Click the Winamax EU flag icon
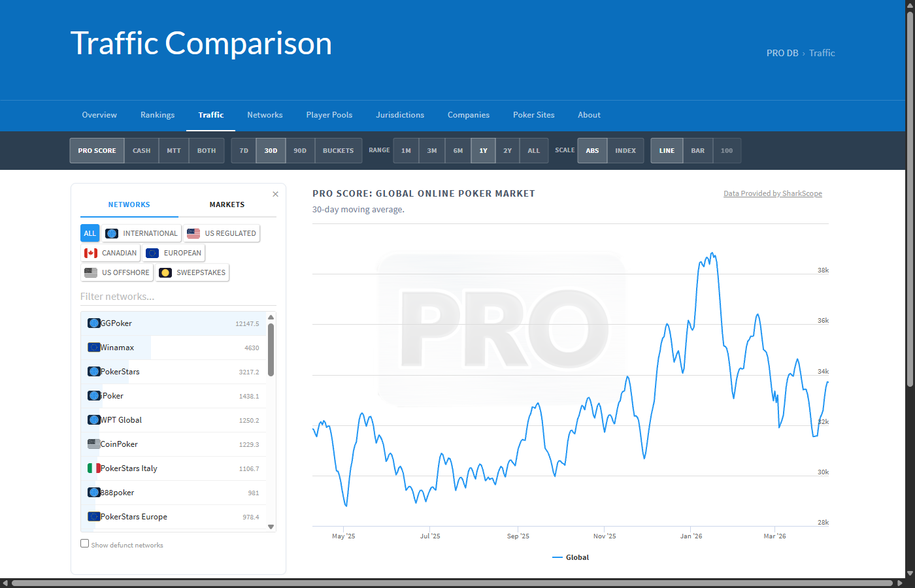 (94, 348)
